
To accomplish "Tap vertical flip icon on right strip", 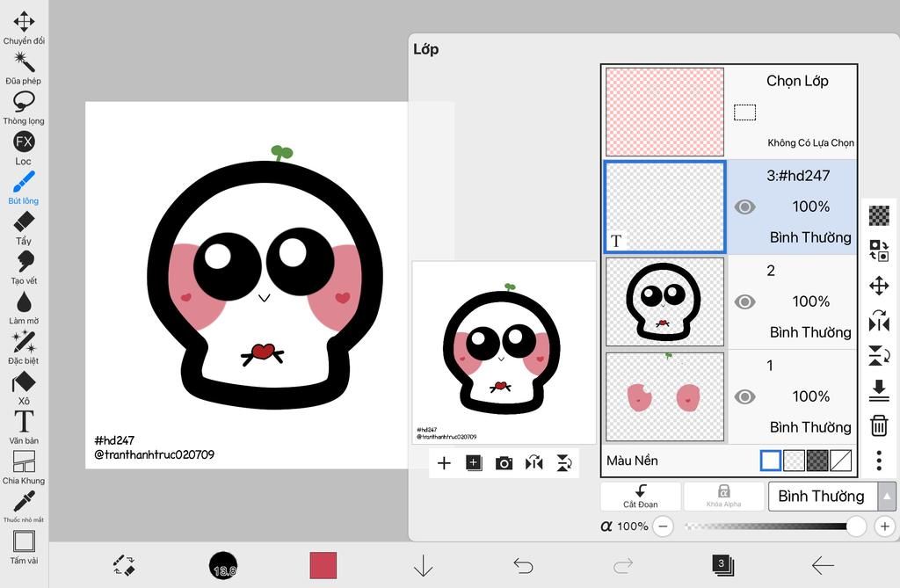I will tap(879, 355).
